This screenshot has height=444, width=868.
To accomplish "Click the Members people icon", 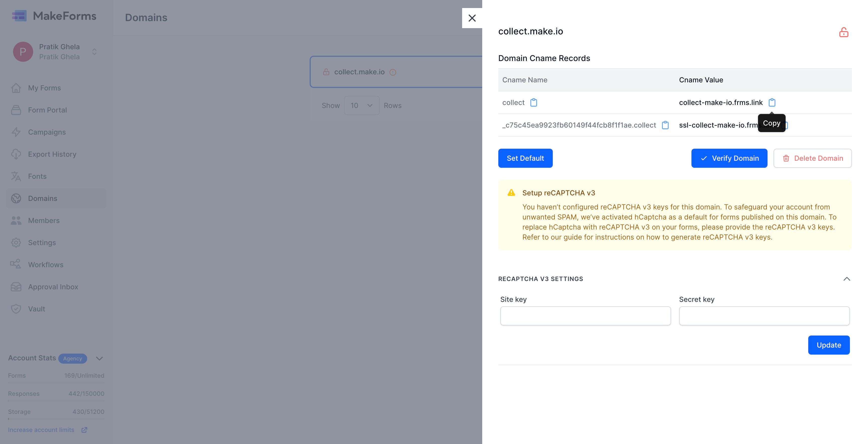I will (x=16, y=220).
